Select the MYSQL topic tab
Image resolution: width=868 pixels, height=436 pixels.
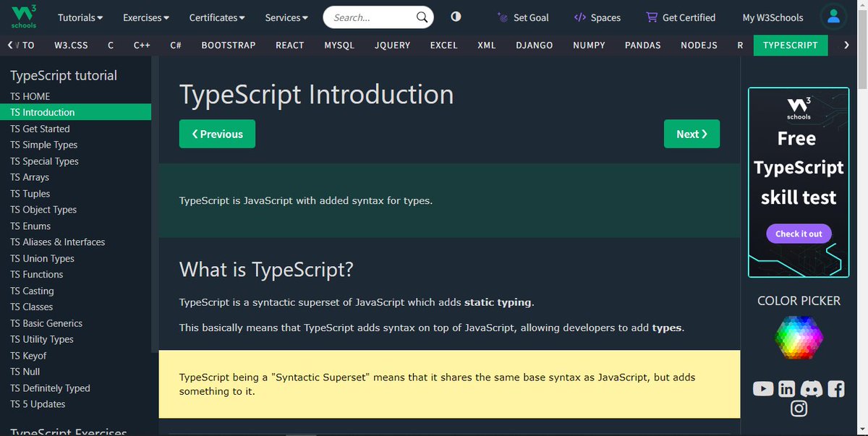pos(339,45)
